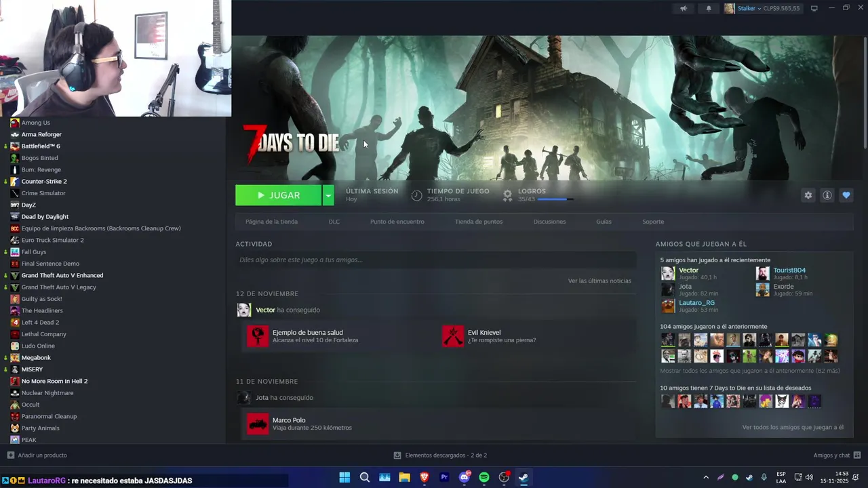The height and width of the screenshot is (488, 868).
Task: Click the LOGROS trophy icon
Action: pos(507,195)
